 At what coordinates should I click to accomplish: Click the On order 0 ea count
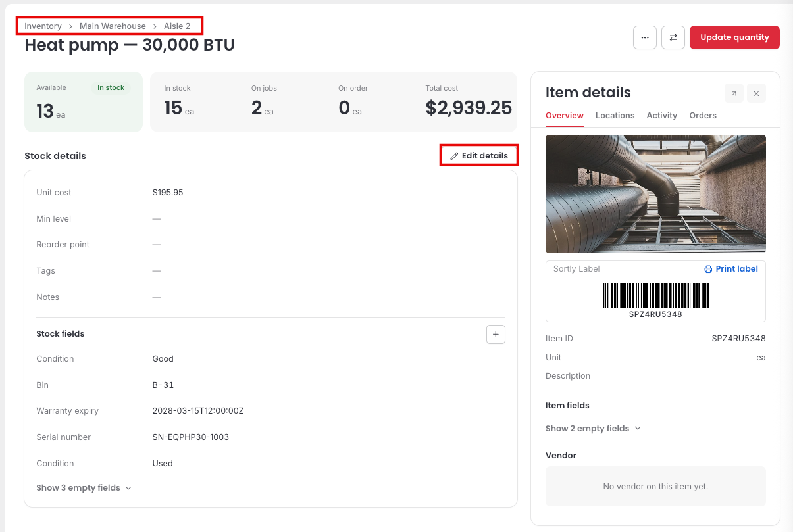(x=350, y=108)
